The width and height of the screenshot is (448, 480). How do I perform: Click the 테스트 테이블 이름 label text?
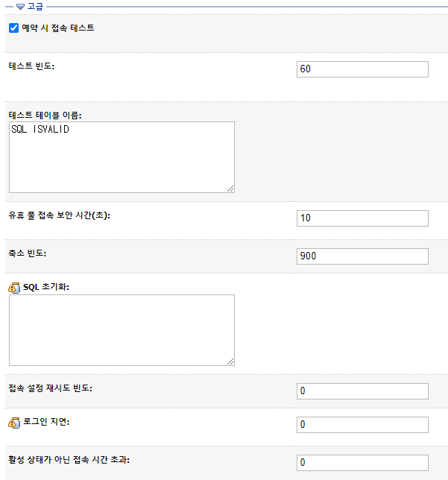point(45,115)
